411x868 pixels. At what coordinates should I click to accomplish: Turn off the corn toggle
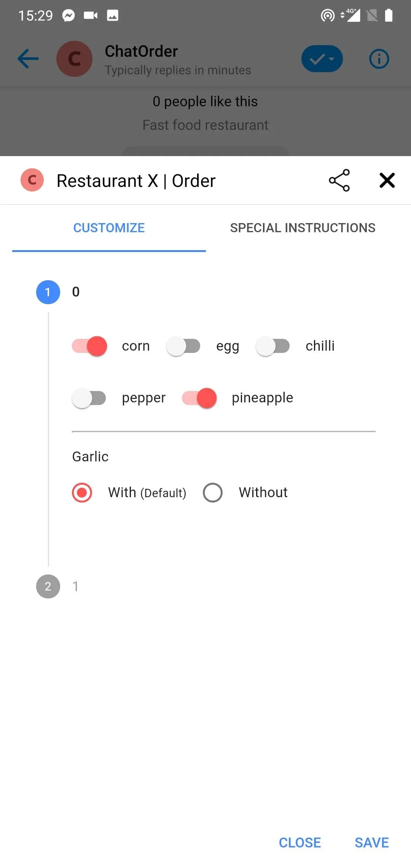(90, 346)
